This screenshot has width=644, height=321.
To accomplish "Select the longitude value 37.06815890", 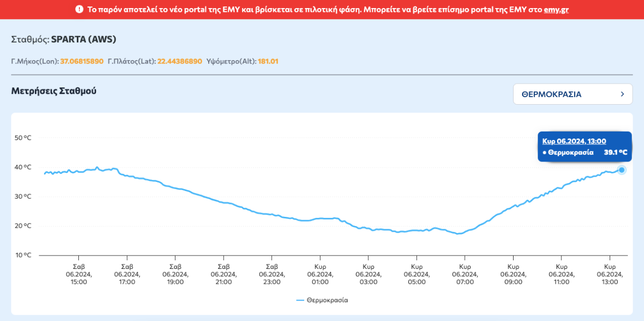I will tap(82, 61).
